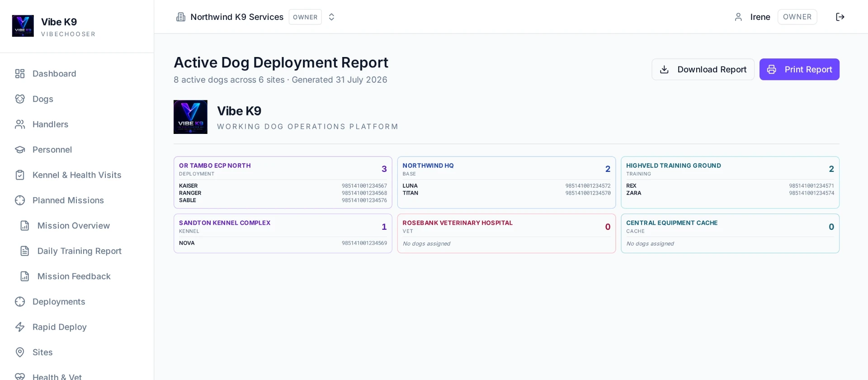
Task: Click the download arrow icon
Action: click(664, 69)
